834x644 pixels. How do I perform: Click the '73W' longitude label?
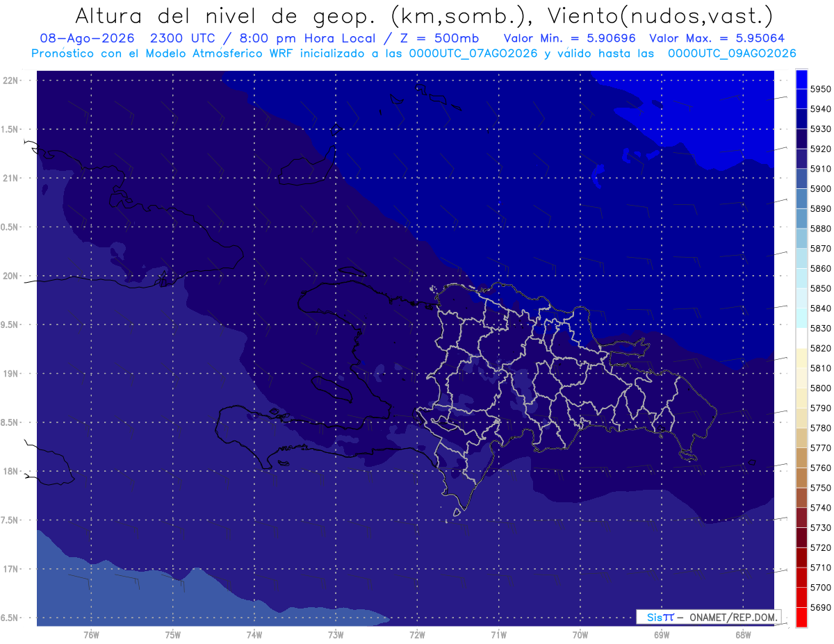[x=336, y=634]
